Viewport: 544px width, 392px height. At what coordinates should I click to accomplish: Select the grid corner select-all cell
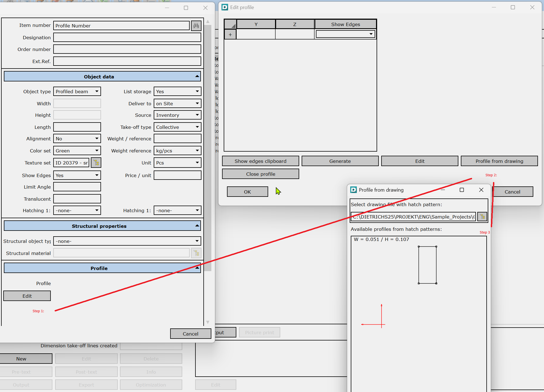pos(230,24)
